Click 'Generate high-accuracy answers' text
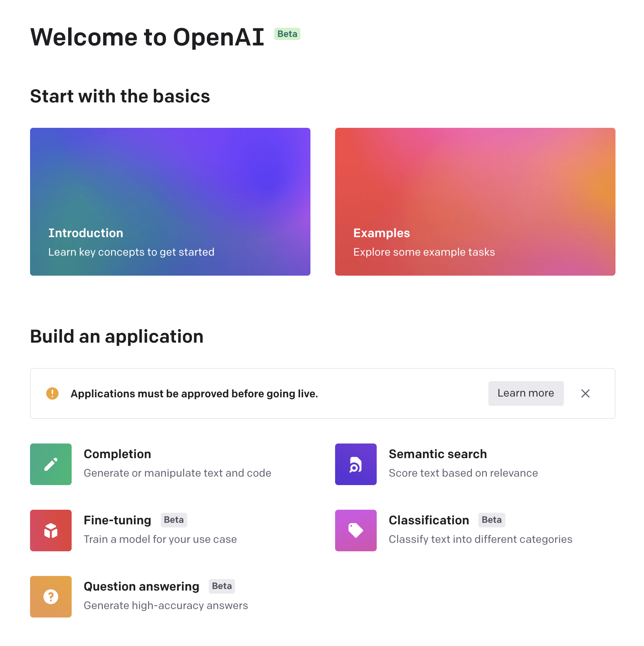This screenshot has width=644, height=646. point(166,606)
